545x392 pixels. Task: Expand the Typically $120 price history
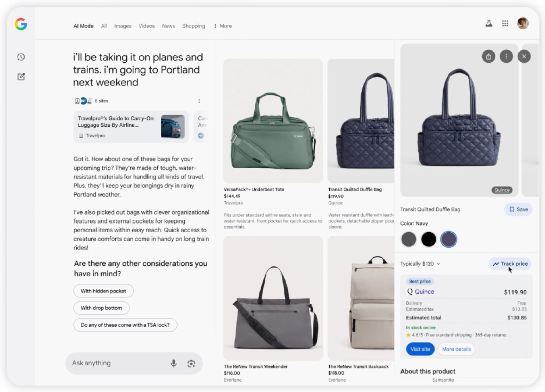pos(420,263)
